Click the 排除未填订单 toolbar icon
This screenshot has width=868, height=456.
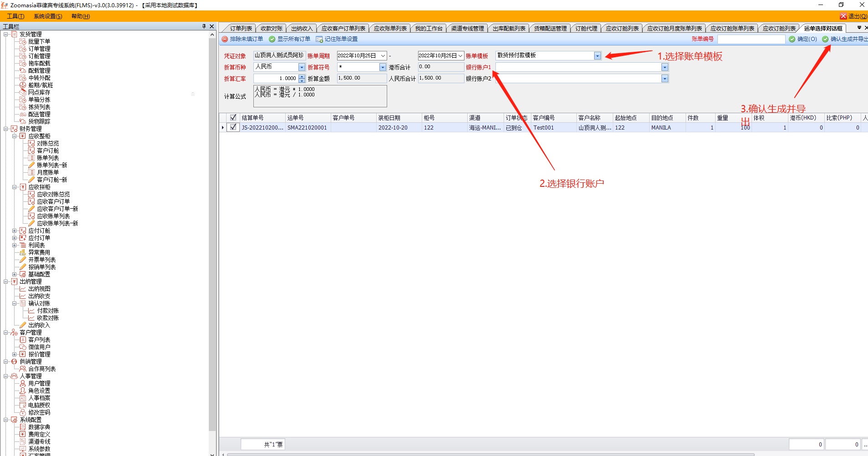pyautogui.click(x=225, y=39)
